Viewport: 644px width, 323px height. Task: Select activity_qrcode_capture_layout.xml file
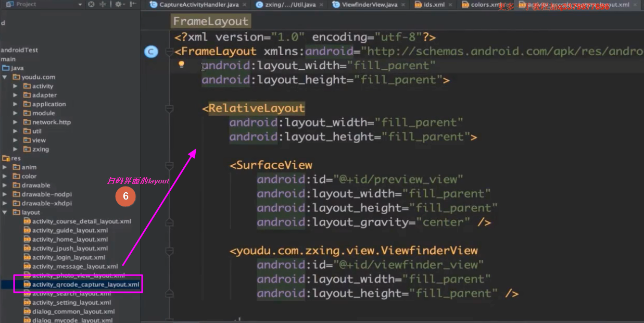tap(85, 284)
